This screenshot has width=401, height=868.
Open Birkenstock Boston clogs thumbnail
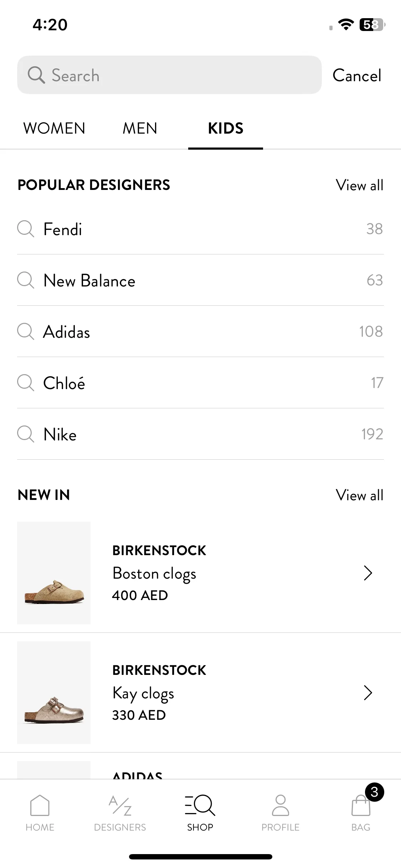(x=54, y=573)
